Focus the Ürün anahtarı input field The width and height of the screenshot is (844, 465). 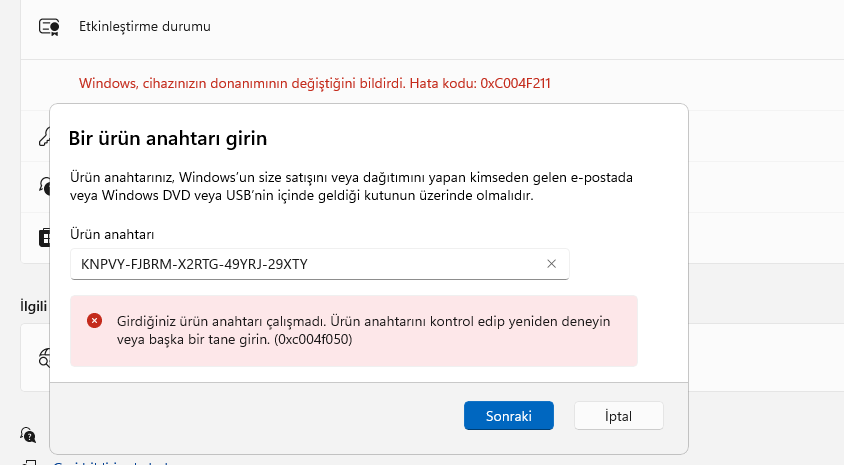(x=319, y=264)
